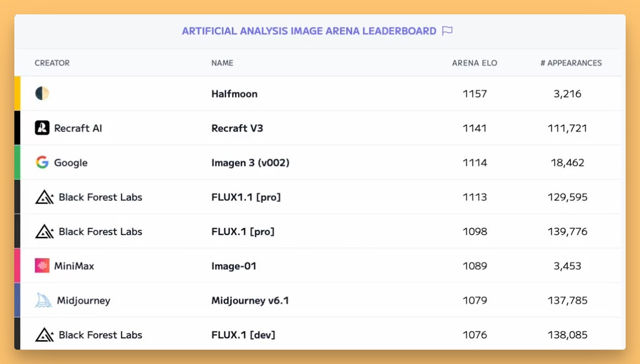
Task: Select the Recraft V3 model name
Action: coord(237,128)
